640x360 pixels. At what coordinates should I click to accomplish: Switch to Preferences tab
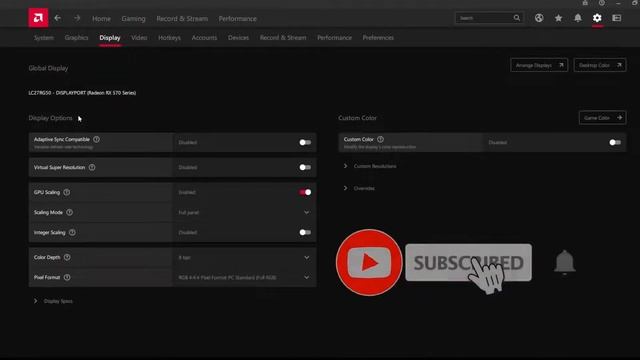pyautogui.click(x=378, y=38)
